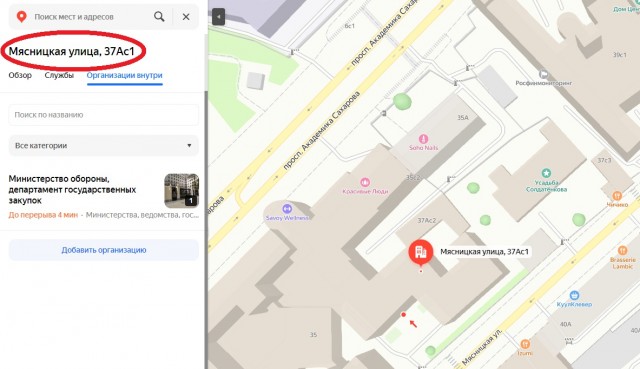The image size is (640, 369).
Task: Click the red building marker on map
Action: pyautogui.click(x=421, y=253)
